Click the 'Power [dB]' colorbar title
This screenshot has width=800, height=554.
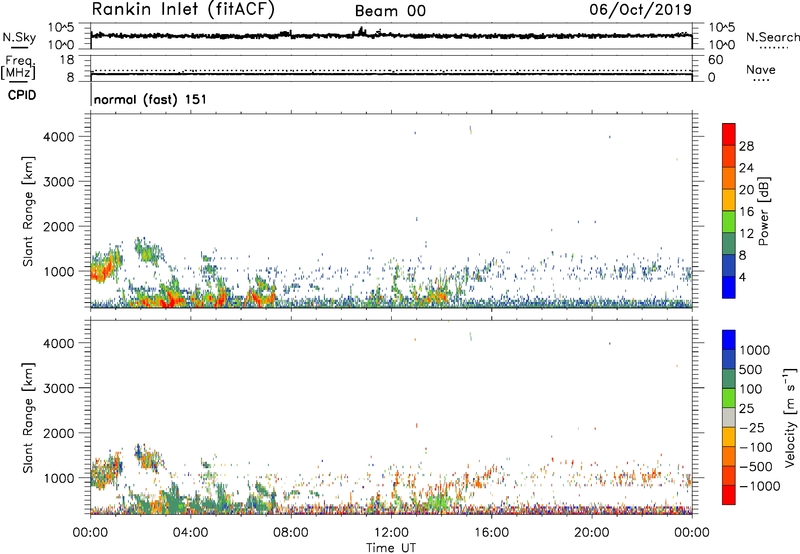click(x=764, y=211)
